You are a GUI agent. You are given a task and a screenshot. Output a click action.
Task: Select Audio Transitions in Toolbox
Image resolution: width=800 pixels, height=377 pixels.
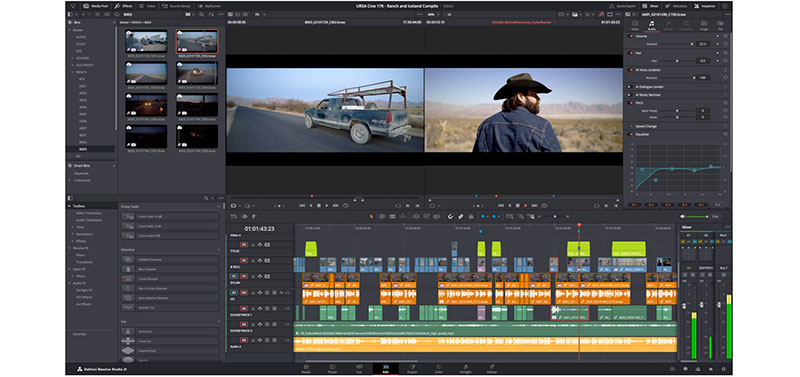click(88, 220)
